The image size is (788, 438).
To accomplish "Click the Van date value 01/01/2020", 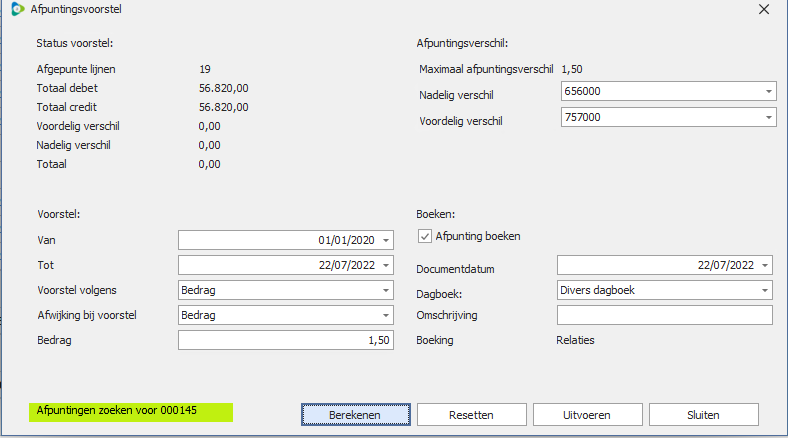I will point(346,240).
